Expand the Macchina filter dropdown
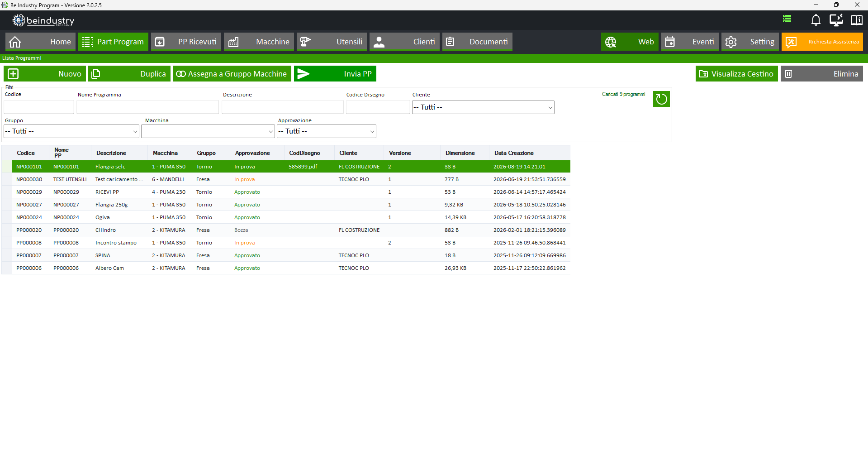Screen dimensions: 868x465 pyautogui.click(x=270, y=131)
